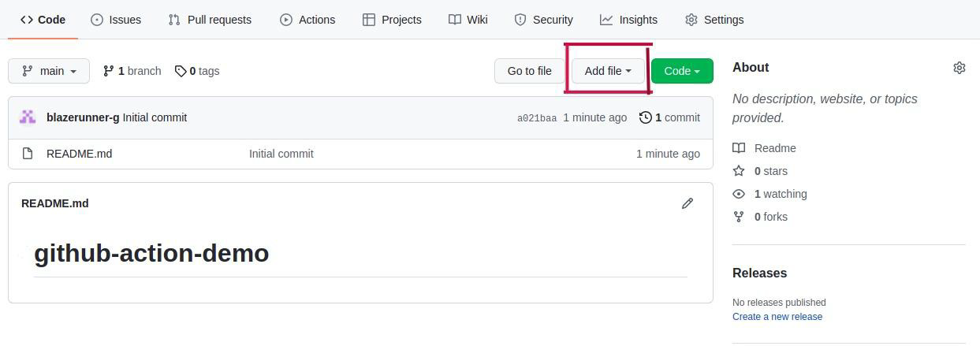Screen dimensions: 980x346
Task: Click the 1 minute ago timestamp in README.md row
Action: click(x=668, y=154)
